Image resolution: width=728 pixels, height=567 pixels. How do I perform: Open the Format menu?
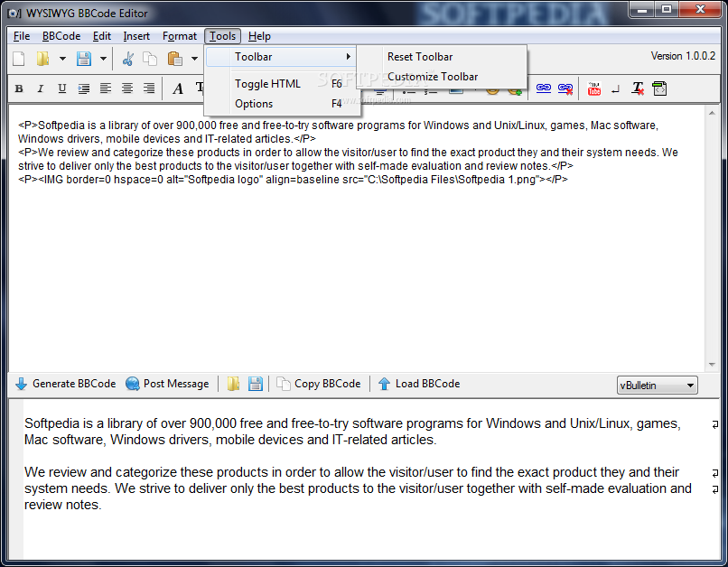(180, 36)
